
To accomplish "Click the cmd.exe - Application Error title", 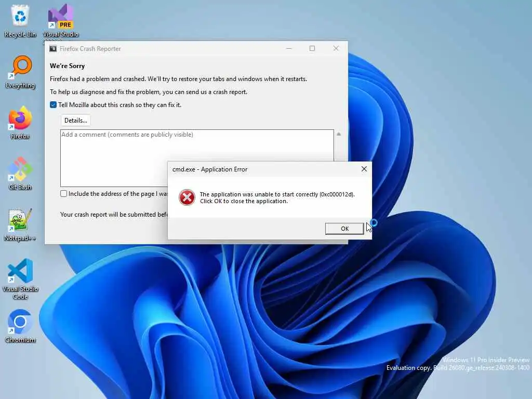I will tap(210, 169).
